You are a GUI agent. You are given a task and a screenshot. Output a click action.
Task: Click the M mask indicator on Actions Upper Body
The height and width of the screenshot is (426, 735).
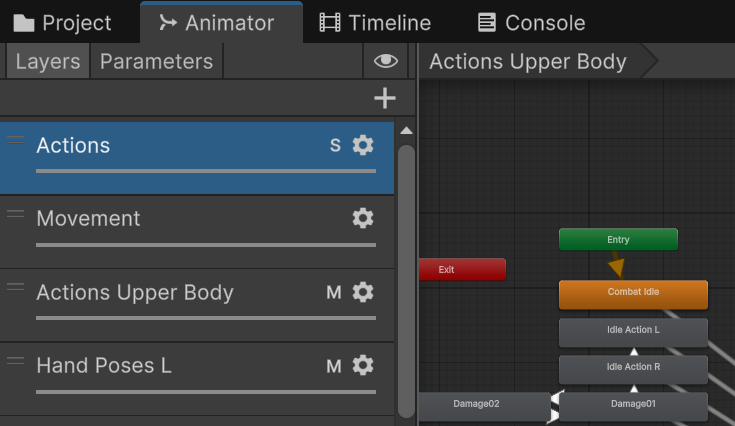click(334, 292)
